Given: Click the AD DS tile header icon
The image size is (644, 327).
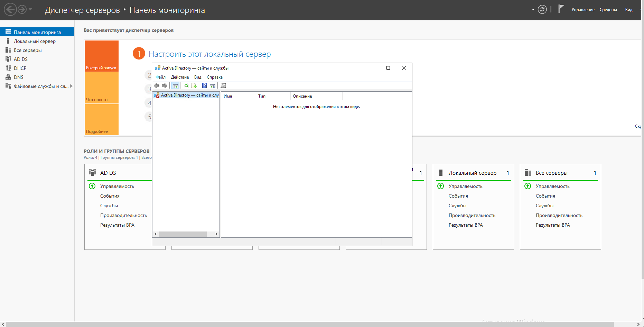Looking at the screenshot, I should coord(92,172).
